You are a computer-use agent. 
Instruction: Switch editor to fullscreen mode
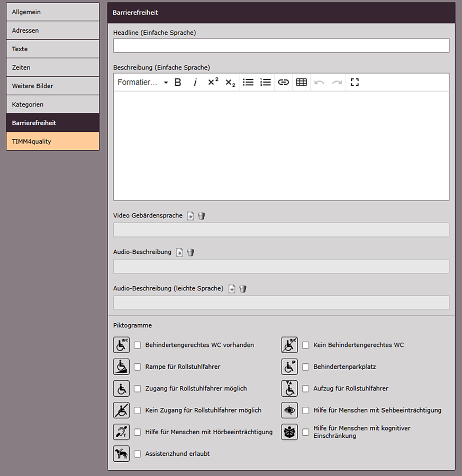click(x=355, y=83)
